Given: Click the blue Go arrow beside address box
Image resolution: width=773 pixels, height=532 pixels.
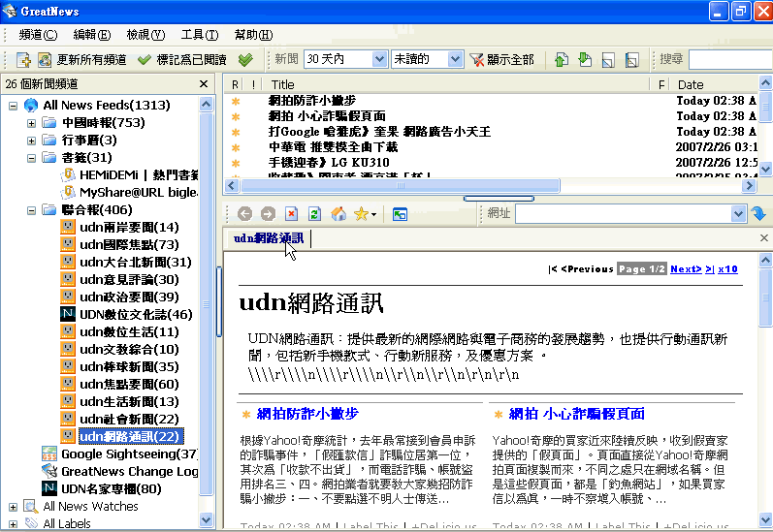Looking at the screenshot, I should (x=758, y=214).
